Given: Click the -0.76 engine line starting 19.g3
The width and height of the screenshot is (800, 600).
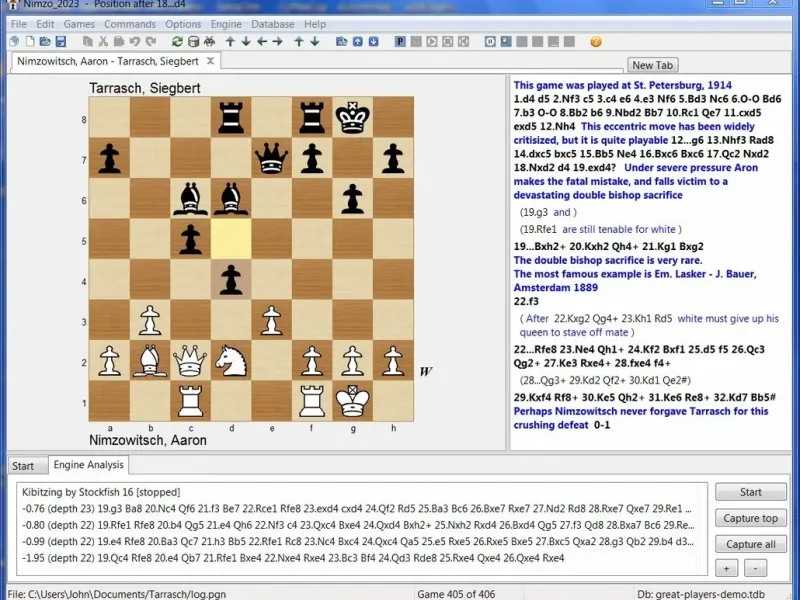Looking at the screenshot, I should click(357, 509).
